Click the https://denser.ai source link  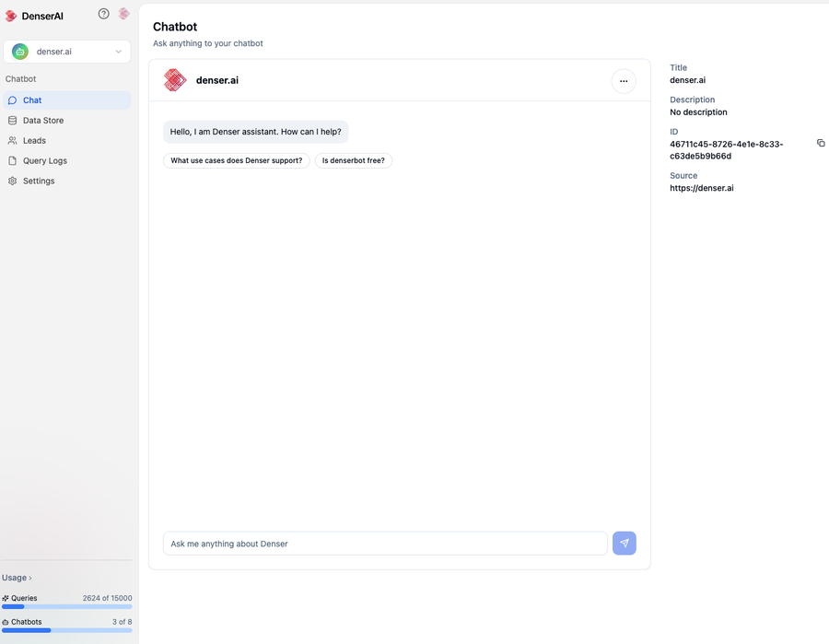tap(702, 188)
